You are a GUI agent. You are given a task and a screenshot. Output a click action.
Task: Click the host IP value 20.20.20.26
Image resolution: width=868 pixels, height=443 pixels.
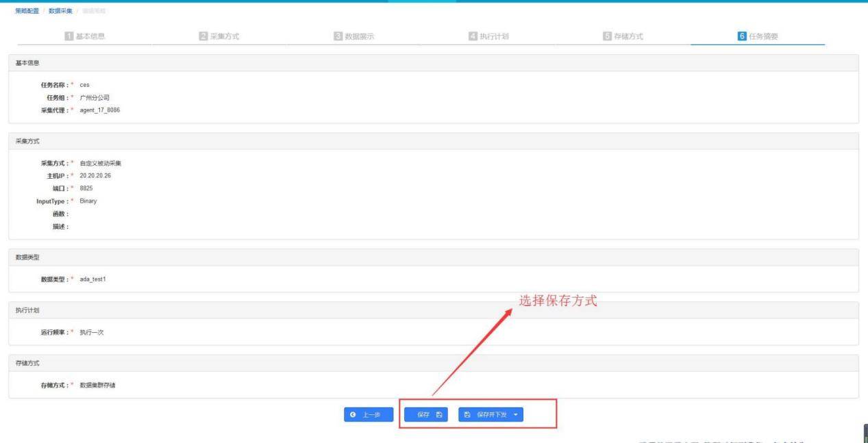click(95, 175)
